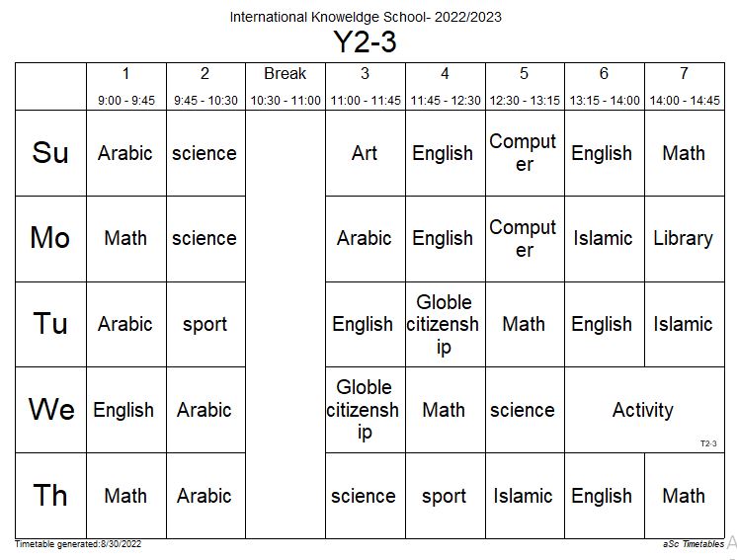
Task: Select Thursday's sport lesson cell
Action: tap(446, 496)
